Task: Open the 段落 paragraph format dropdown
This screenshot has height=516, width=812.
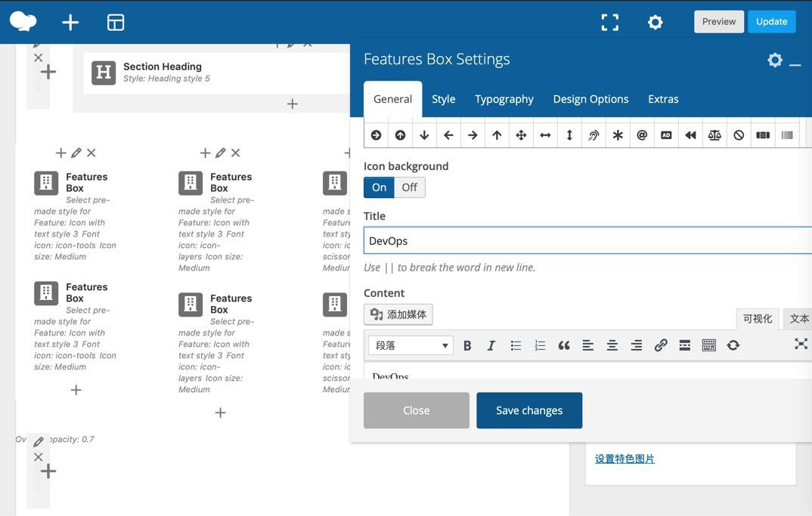Action: [x=411, y=345]
